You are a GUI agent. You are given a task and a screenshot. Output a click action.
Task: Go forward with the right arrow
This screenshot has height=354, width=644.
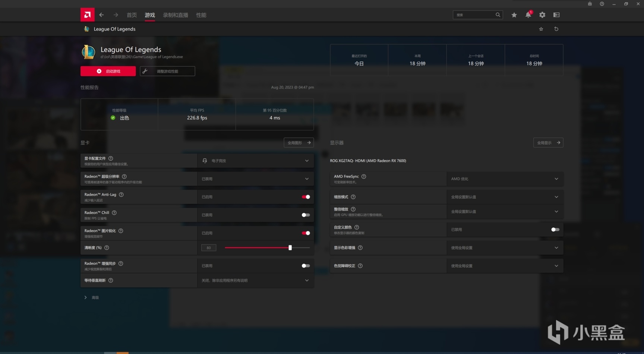[116, 15]
